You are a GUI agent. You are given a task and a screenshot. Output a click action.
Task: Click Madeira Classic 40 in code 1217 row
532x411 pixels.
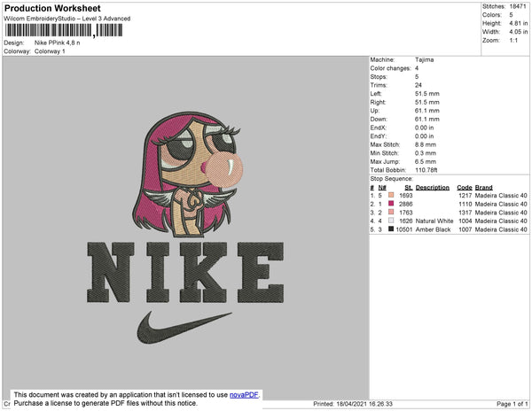coord(501,196)
